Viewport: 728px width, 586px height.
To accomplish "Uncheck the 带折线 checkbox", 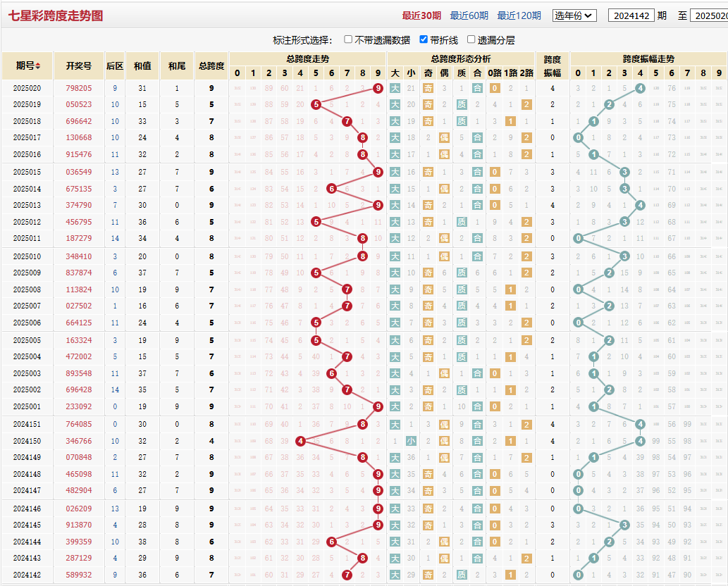I will 424,39.
